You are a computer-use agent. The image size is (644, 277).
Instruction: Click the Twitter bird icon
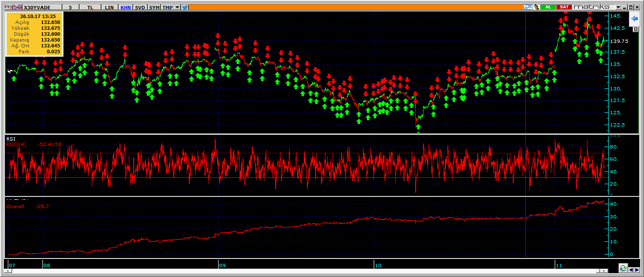click(184, 7)
